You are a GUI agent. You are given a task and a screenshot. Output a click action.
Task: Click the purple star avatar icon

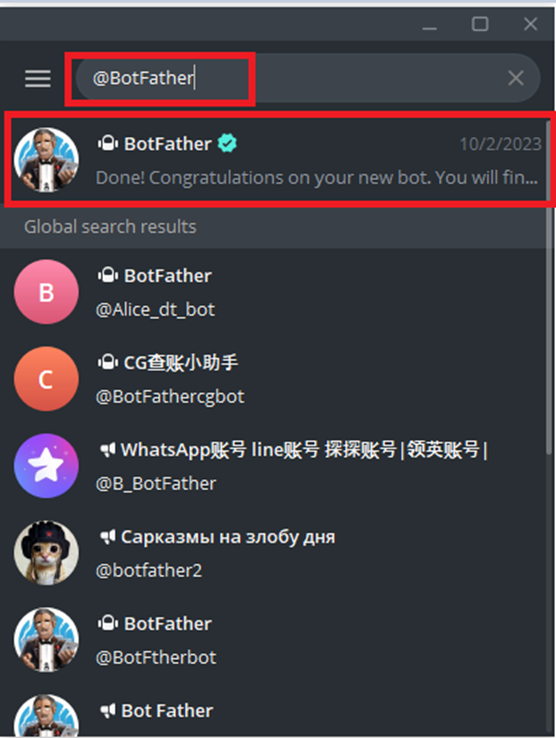pos(46,466)
